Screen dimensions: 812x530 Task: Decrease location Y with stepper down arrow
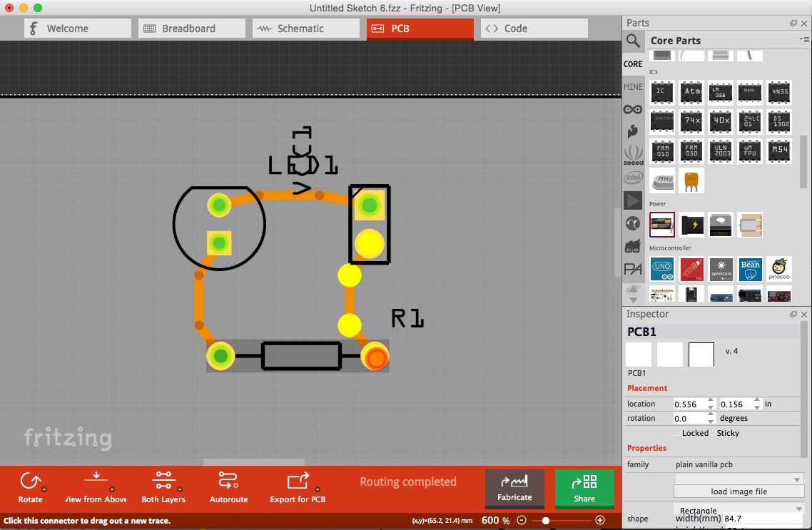click(x=757, y=407)
